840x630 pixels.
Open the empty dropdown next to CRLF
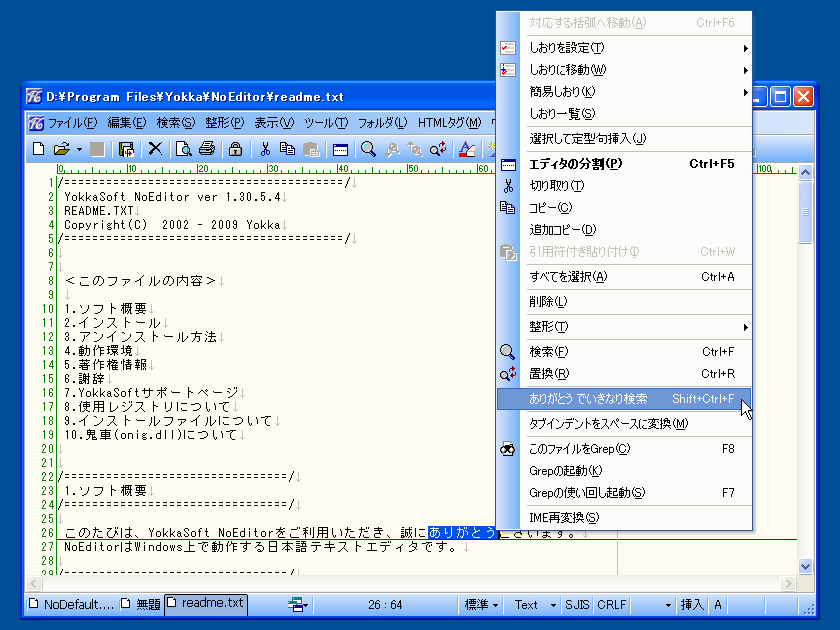(652, 605)
